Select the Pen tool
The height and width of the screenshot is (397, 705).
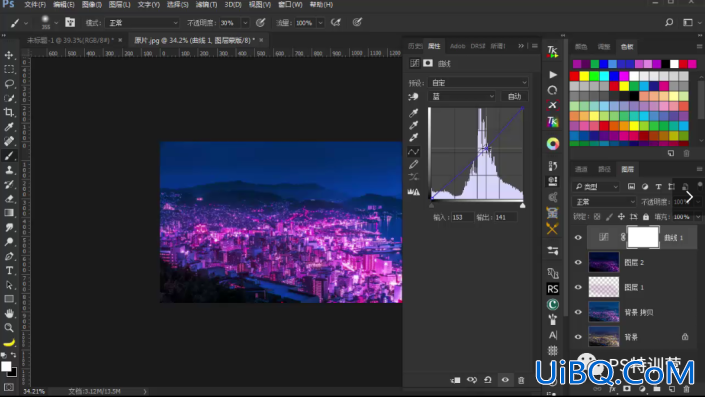9,256
